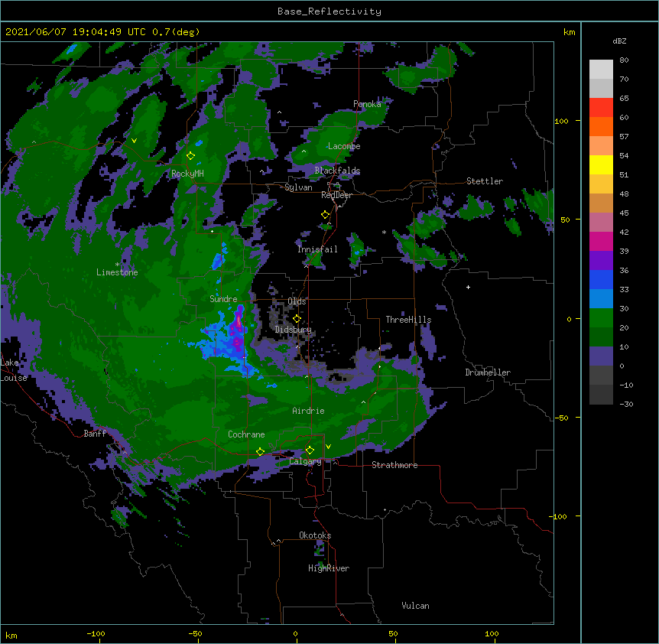Click the Calgary city label
Image resolution: width=659 pixels, height=644 pixels.
pyautogui.click(x=306, y=461)
